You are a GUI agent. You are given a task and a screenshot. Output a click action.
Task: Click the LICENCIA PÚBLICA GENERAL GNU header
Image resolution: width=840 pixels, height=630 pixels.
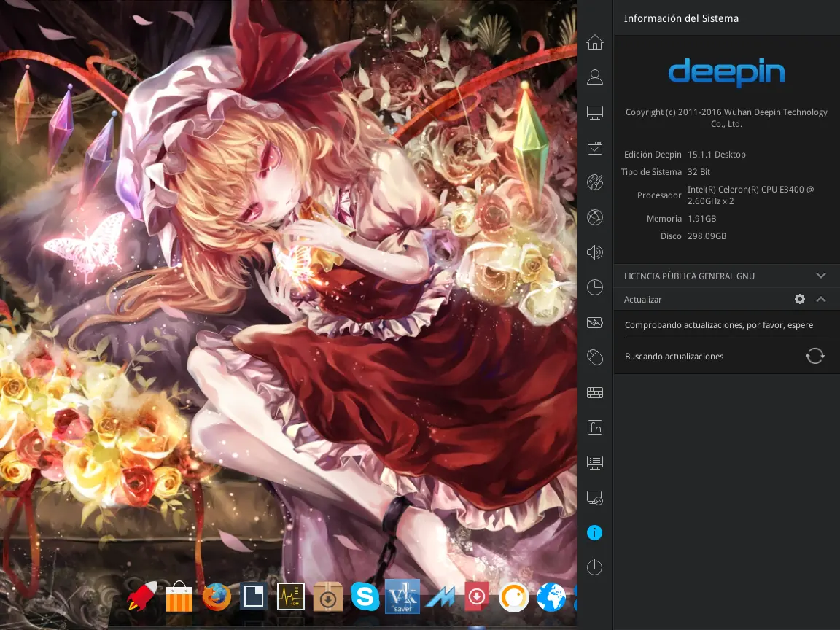click(726, 276)
